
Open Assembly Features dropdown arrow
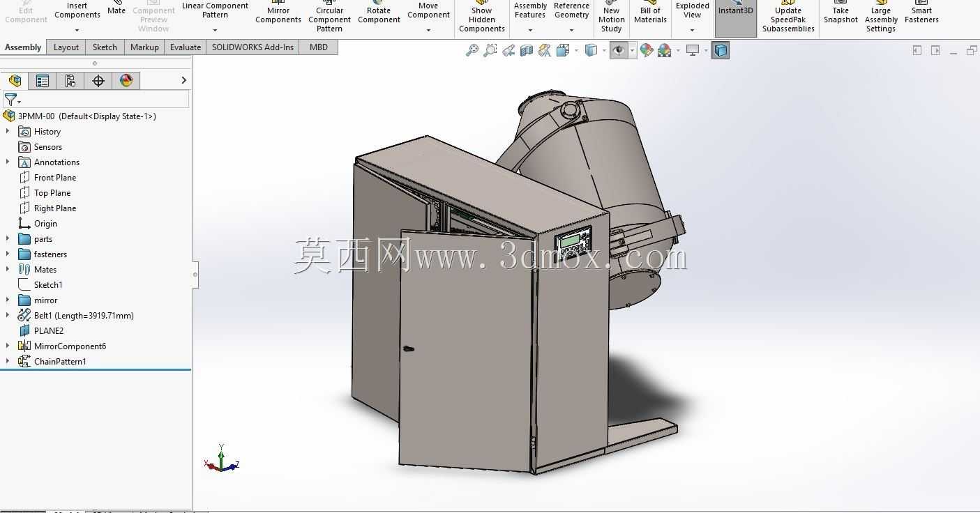pyautogui.click(x=530, y=31)
